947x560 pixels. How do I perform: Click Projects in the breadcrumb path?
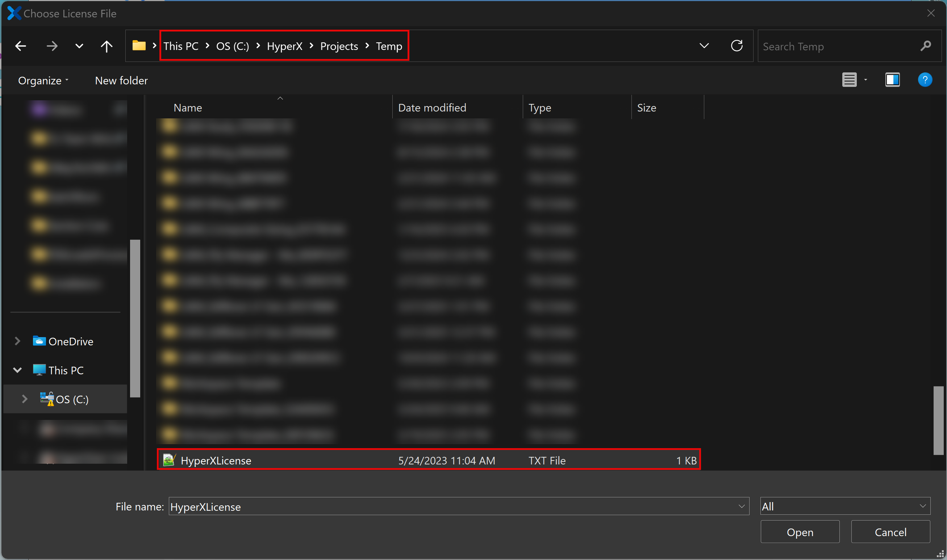[x=339, y=46]
